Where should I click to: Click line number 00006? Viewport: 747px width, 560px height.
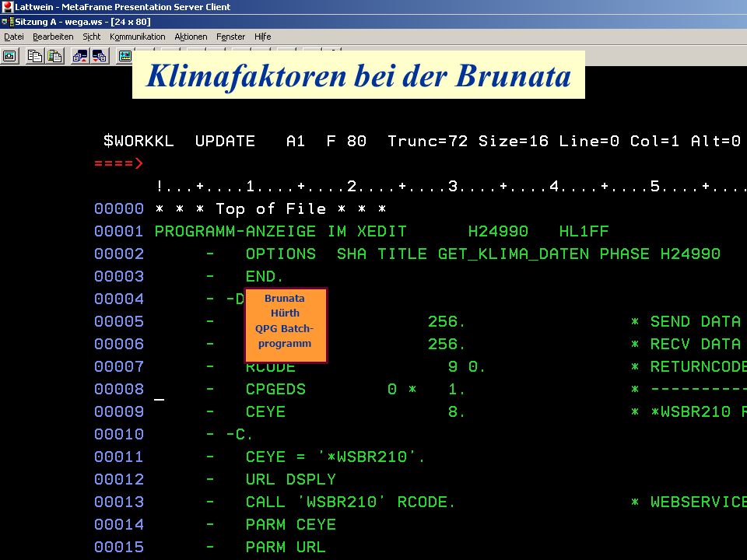[119, 344]
